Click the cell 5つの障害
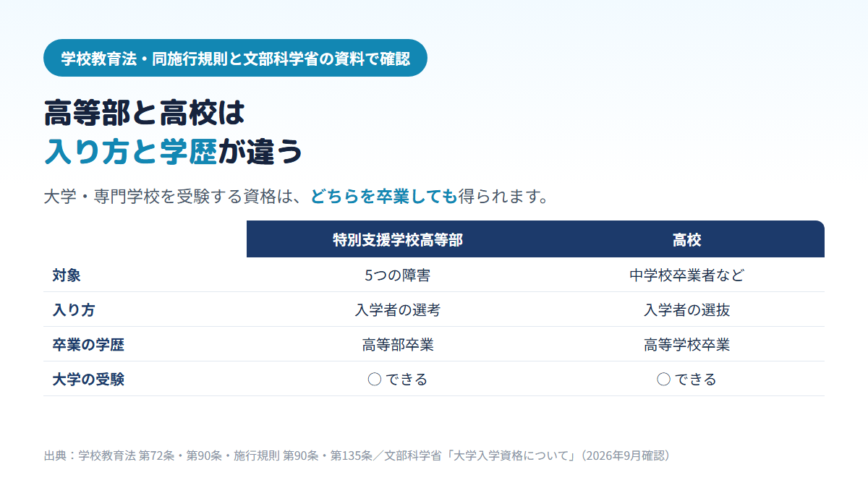The image size is (868, 488). coord(398,275)
